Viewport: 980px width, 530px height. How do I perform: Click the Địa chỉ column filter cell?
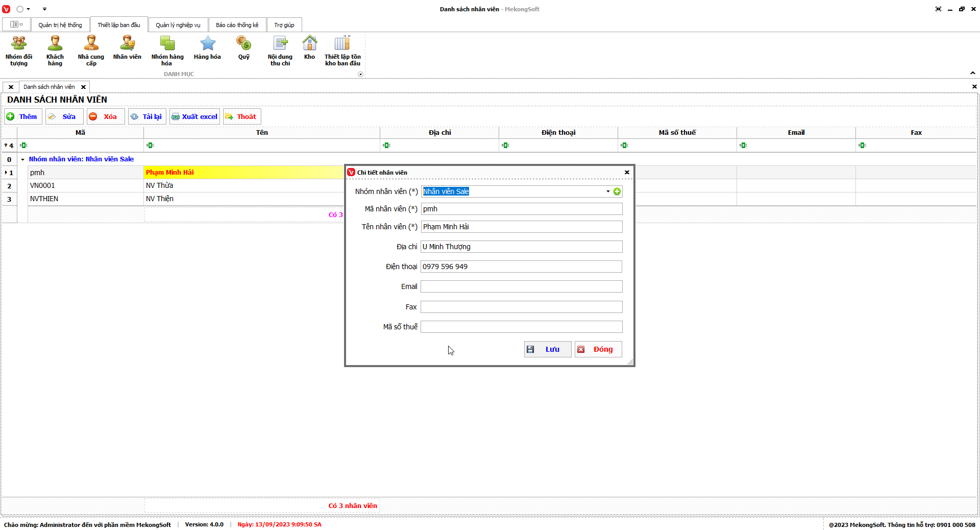tap(439, 146)
